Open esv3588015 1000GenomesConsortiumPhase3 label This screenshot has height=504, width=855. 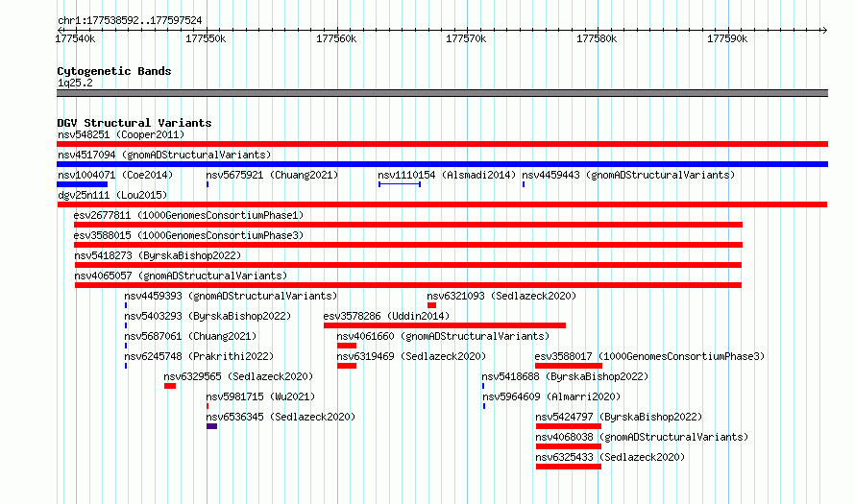tap(188, 235)
